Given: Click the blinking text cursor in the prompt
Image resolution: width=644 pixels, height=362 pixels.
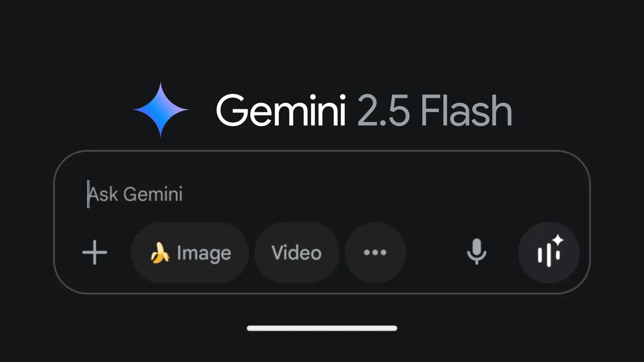Looking at the screenshot, I should (x=88, y=194).
